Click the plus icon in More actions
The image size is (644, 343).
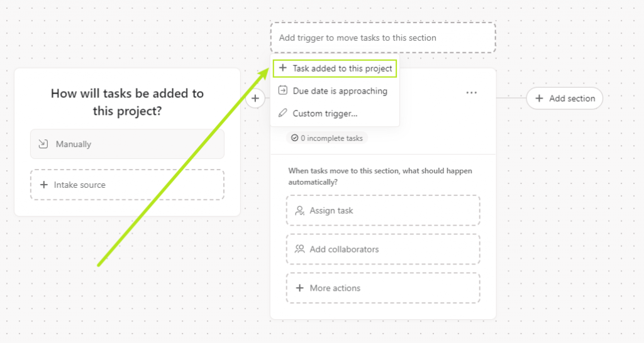click(x=300, y=288)
